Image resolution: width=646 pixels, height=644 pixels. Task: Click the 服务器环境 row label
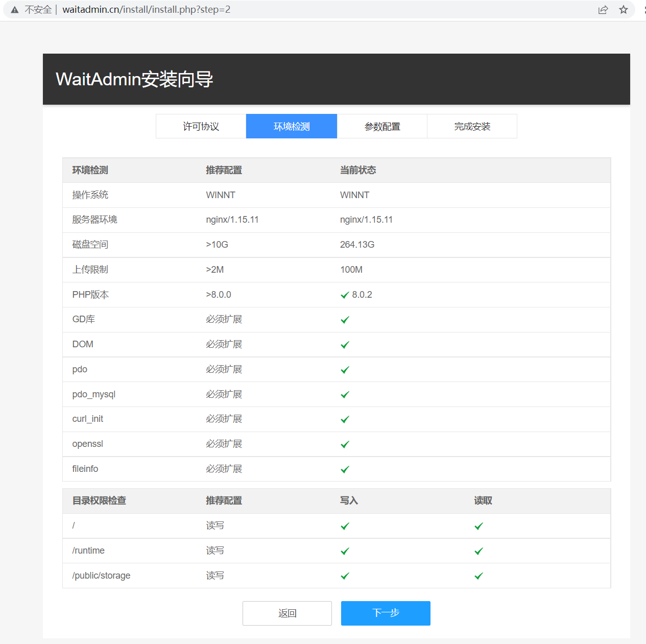(x=95, y=220)
